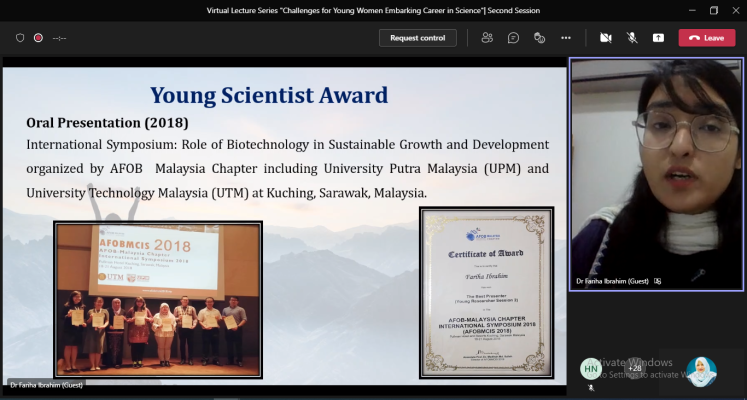Image resolution: width=747 pixels, height=400 pixels.
Task: Toggle the camera on
Action: [605, 38]
